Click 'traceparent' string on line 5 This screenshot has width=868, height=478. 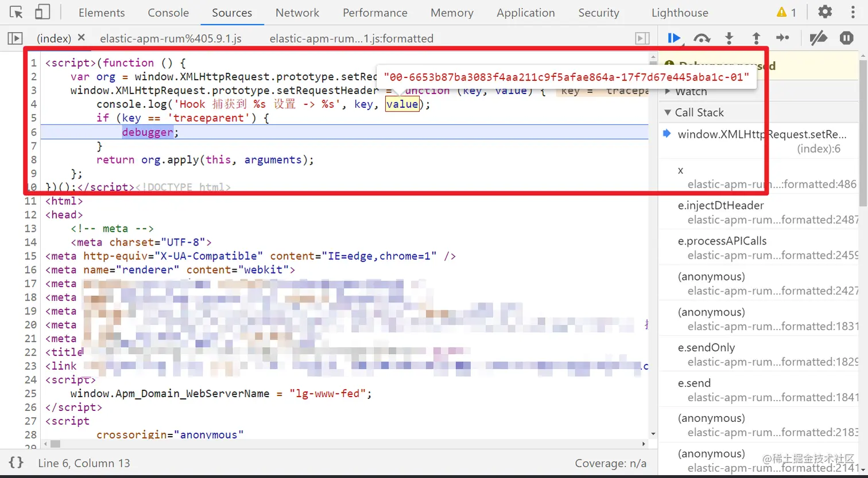[209, 118]
